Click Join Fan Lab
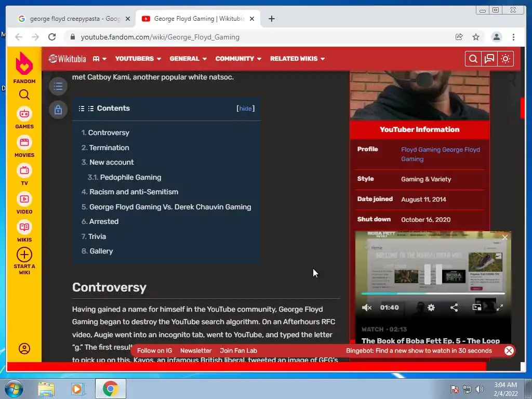The width and height of the screenshot is (532, 399). pos(238,351)
